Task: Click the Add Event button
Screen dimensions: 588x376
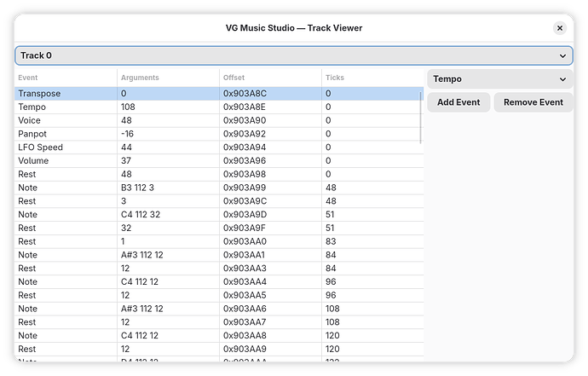Action: click(x=458, y=102)
